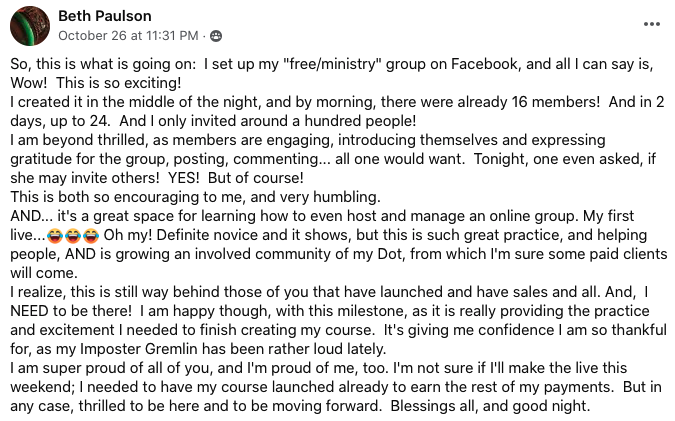Open the three-dot post options menu

(x=652, y=24)
